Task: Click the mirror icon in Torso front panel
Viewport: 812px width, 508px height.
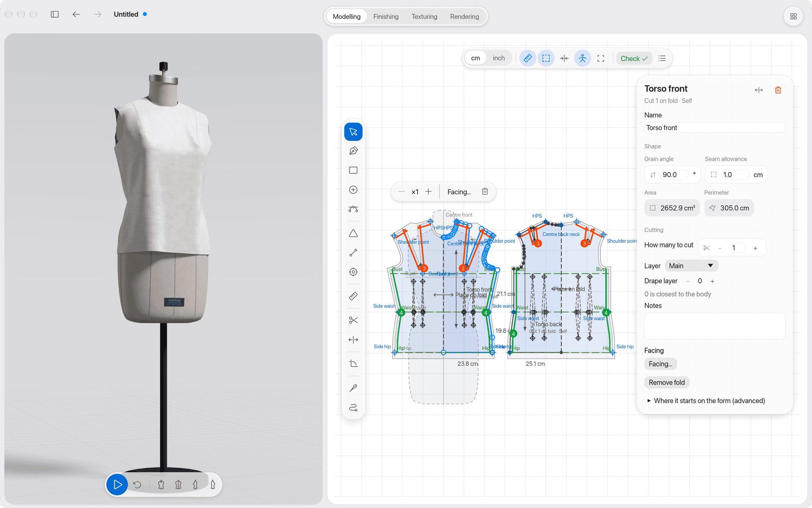Action: click(x=759, y=90)
